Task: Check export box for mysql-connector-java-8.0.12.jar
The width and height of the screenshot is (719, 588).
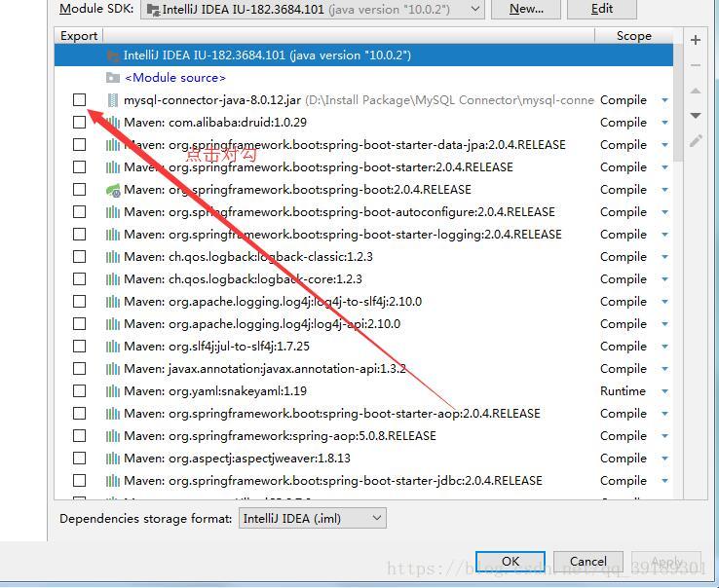Action: click(x=79, y=100)
